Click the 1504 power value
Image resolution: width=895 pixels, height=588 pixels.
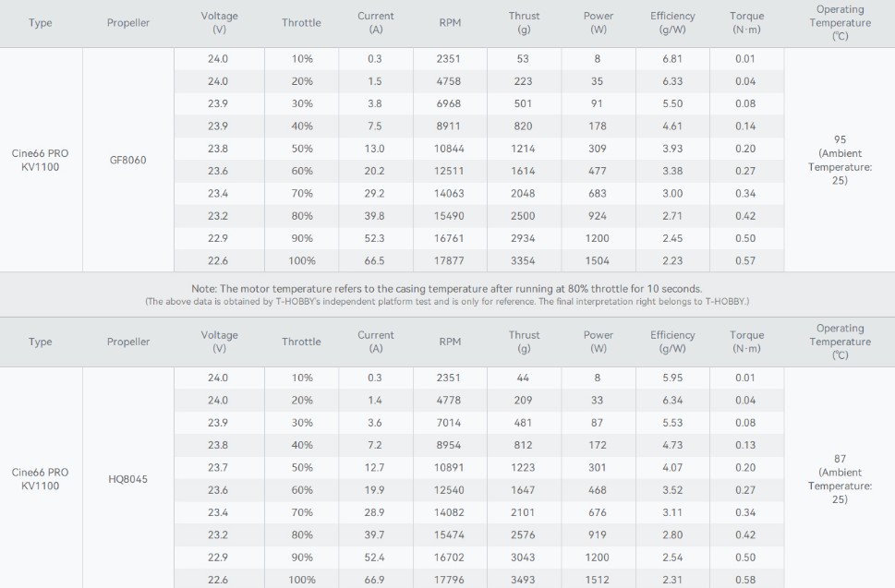click(x=598, y=260)
